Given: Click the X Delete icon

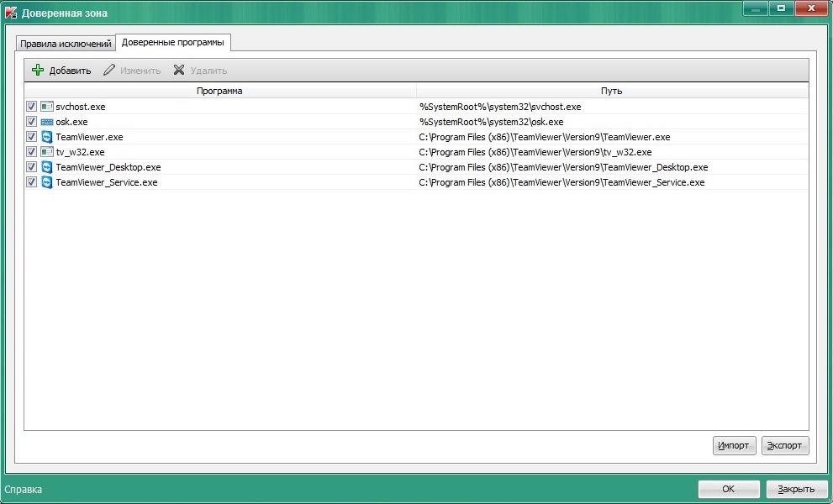Looking at the screenshot, I should [x=179, y=70].
